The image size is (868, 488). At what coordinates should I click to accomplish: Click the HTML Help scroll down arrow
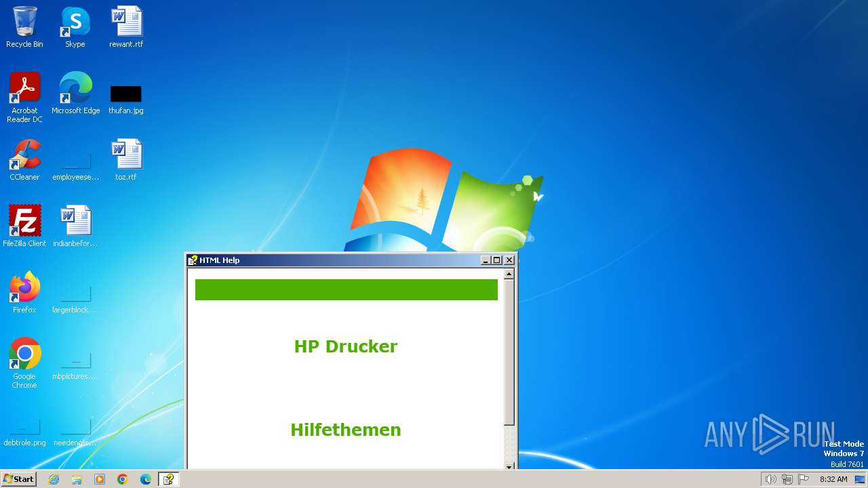tap(509, 466)
